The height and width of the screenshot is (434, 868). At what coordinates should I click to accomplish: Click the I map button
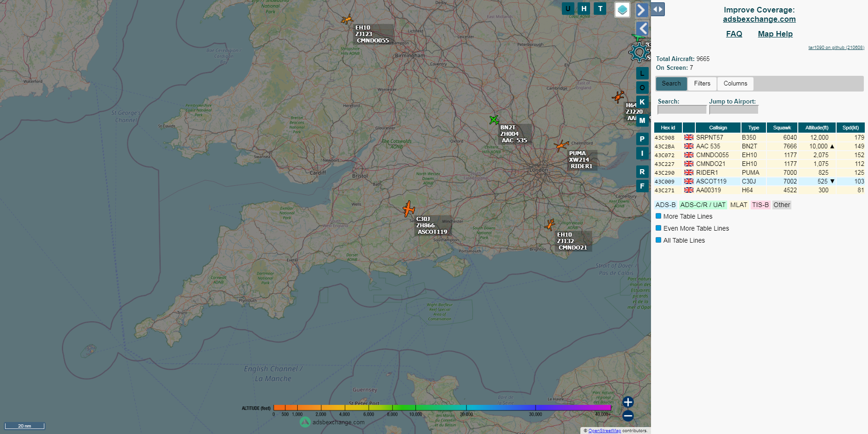pos(642,153)
